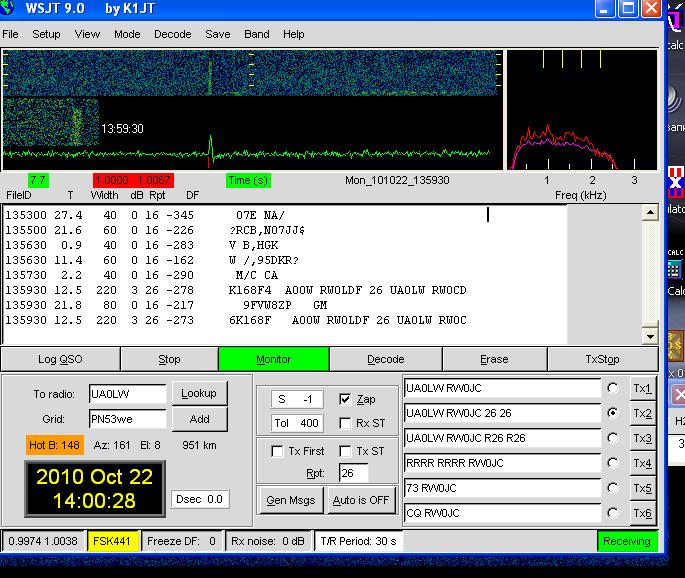Click the 2010 Oct 22 clock display
Image resolution: width=685 pixels, height=578 pixels.
click(95, 488)
